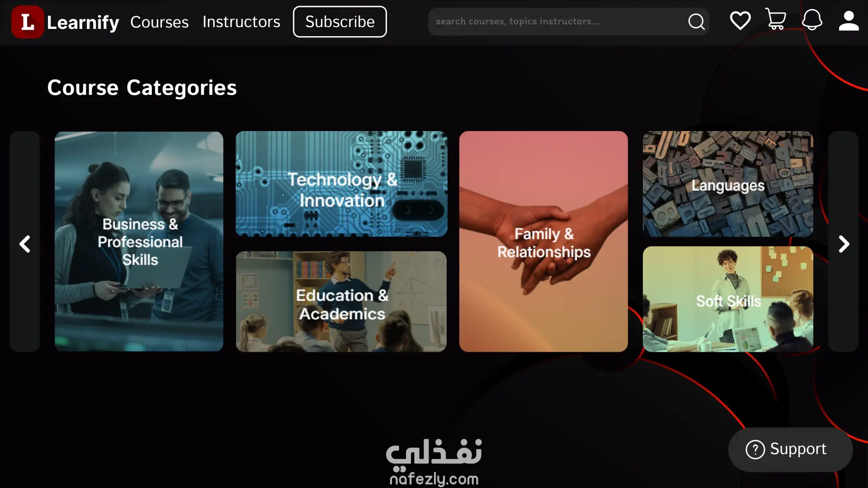The height and width of the screenshot is (488, 868).
Task: Focus the search courses input field
Action: tap(558, 21)
